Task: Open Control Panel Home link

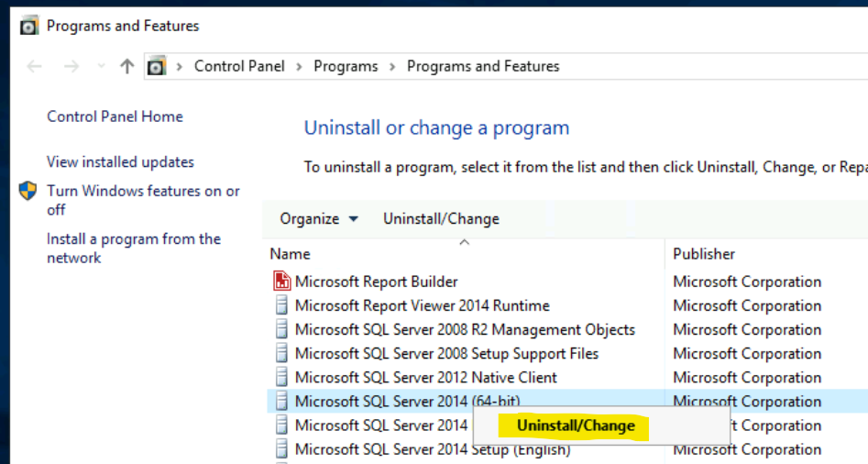Action: pyautogui.click(x=115, y=116)
